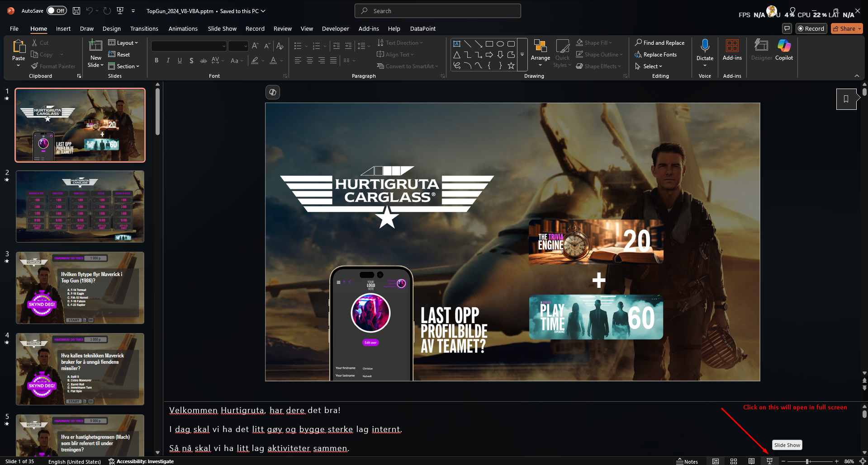
Task: Select the five-point star shape
Action: (511, 66)
